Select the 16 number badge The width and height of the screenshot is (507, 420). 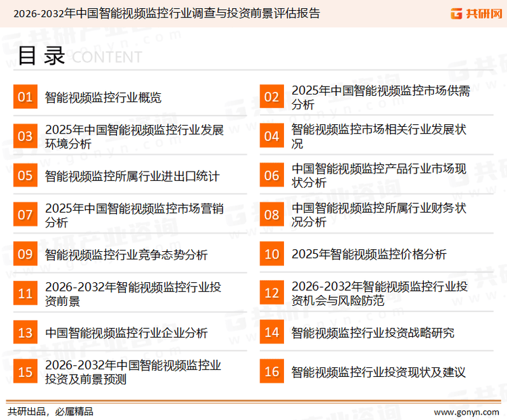pos(272,371)
